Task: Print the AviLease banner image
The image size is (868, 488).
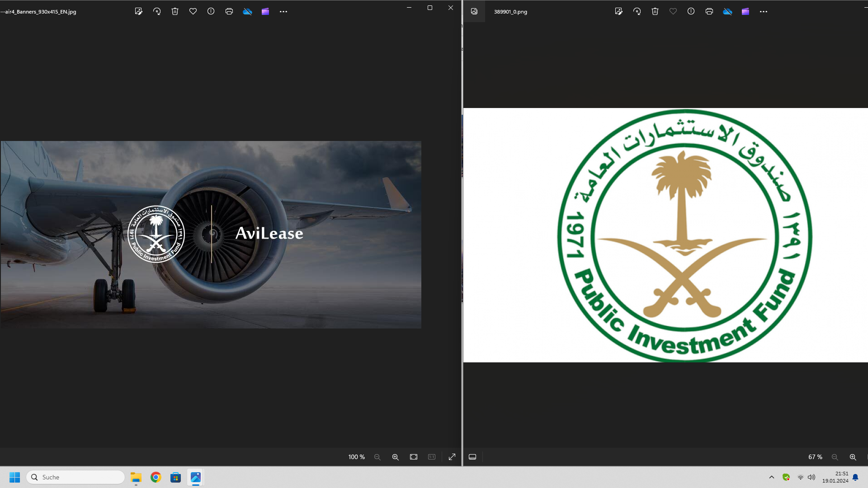Action: 229,12
